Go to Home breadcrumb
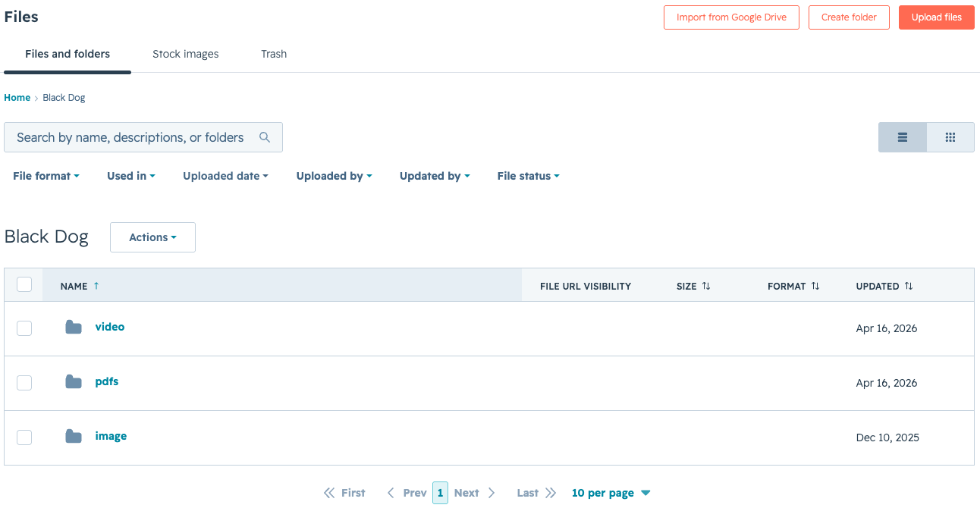The image size is (980, 508). [x=17, y=98]
